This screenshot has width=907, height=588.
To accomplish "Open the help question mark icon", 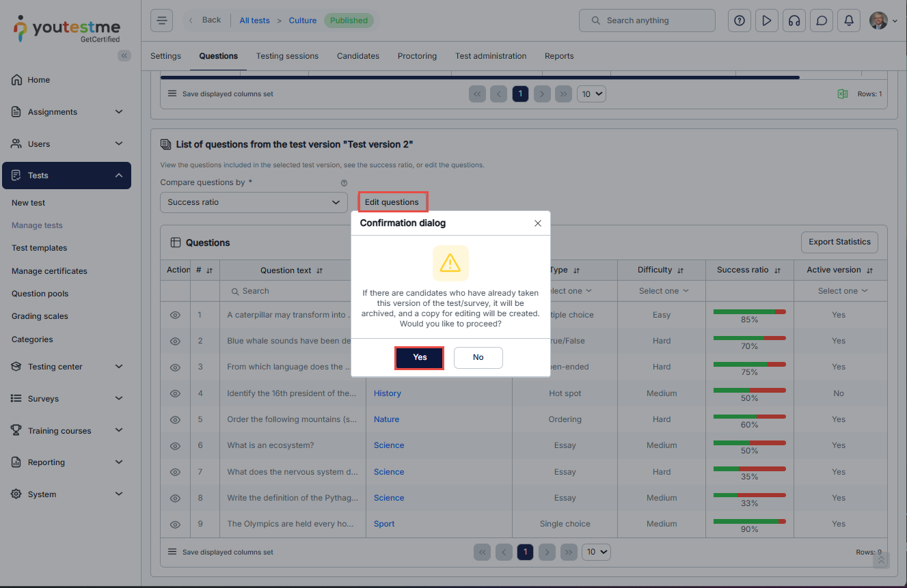I will (739, 20).
